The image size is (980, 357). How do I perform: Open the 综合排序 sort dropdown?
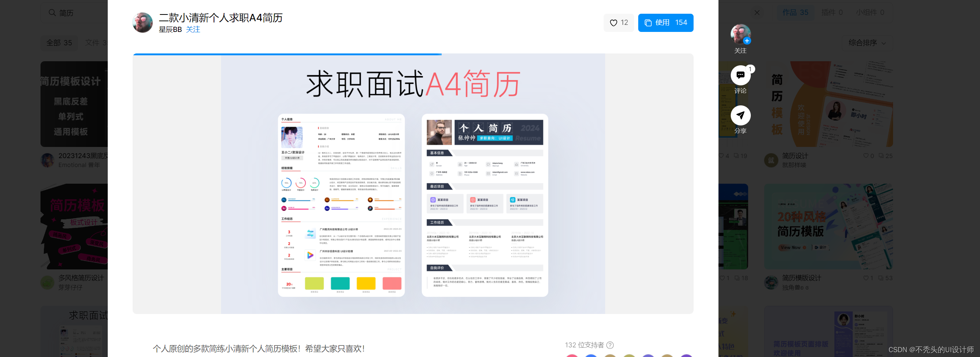(867, 43)
